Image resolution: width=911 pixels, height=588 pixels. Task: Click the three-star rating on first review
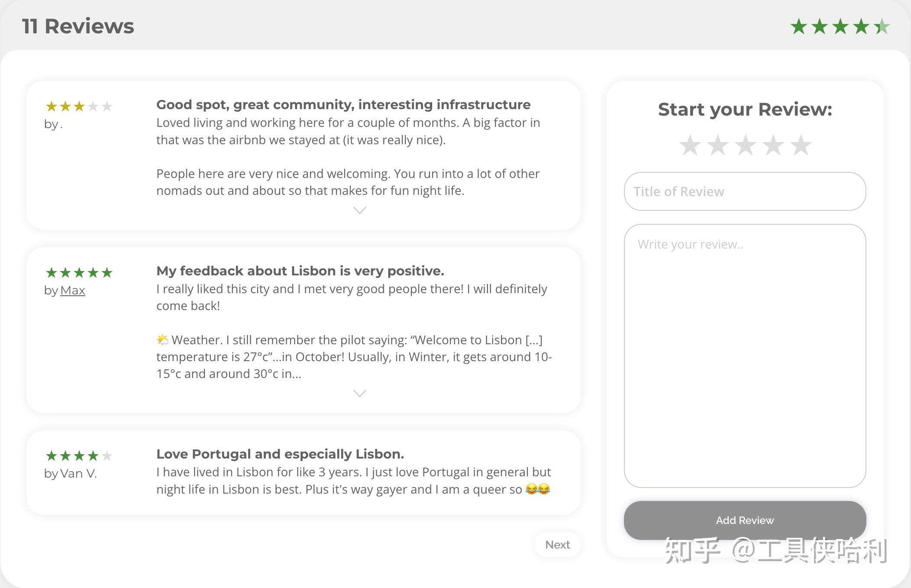(x=79, y=107)
